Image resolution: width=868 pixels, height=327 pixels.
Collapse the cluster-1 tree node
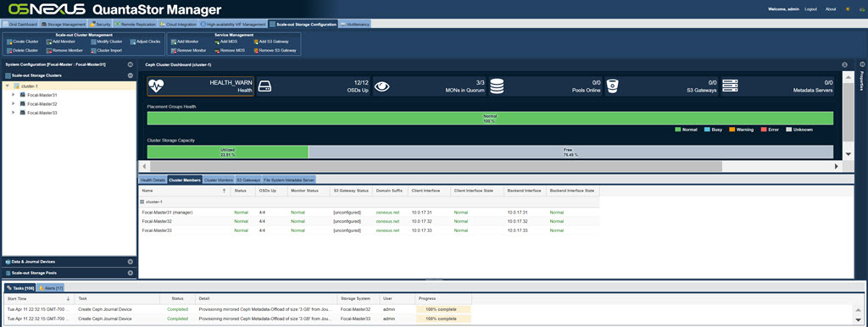coord(7,86)
